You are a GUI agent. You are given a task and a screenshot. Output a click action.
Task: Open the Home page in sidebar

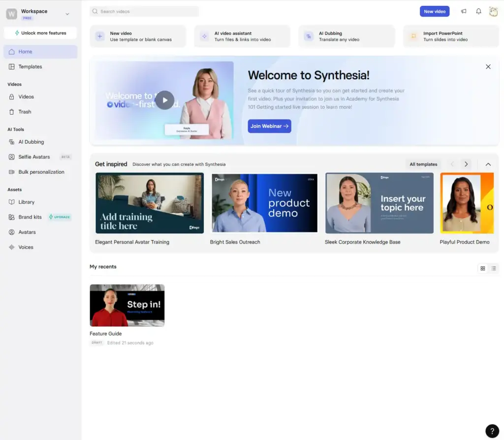(40, 52)
